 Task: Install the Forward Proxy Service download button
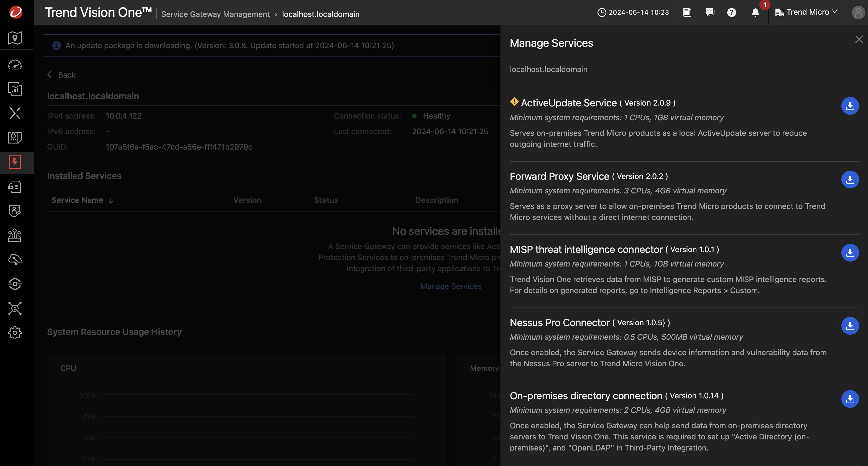[x=850, y=179]
